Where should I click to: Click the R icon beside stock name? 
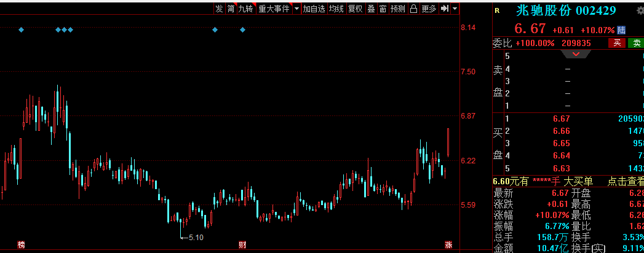[x=497, y=10]
